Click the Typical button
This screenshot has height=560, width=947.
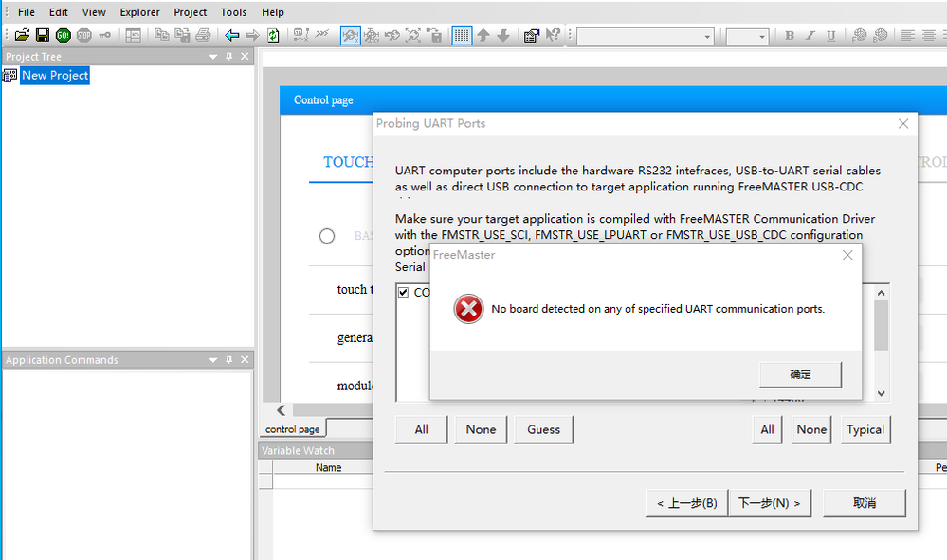(x=865, y=429)
